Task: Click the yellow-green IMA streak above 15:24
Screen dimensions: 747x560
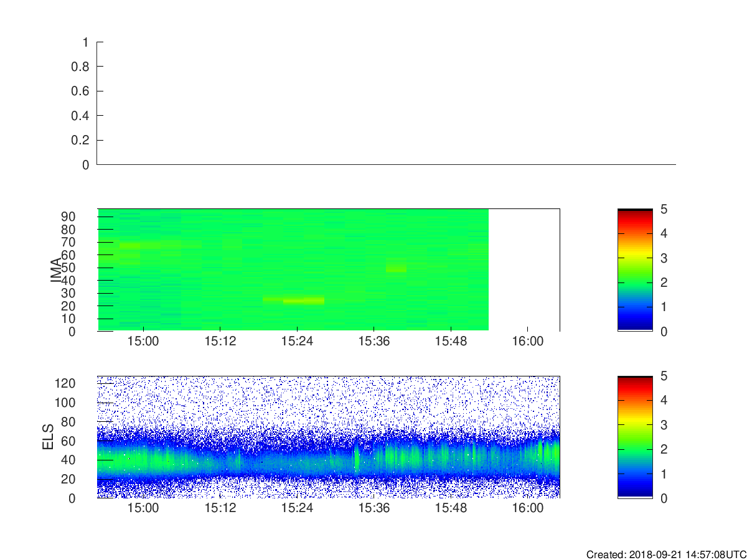Action: pos(304,301)
